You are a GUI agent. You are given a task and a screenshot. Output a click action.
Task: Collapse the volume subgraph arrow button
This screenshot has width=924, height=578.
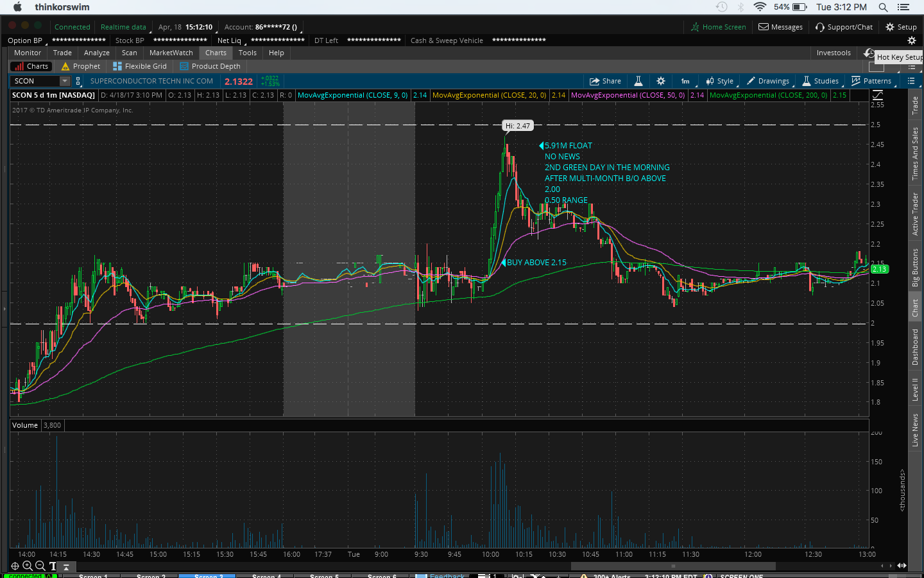66,566
